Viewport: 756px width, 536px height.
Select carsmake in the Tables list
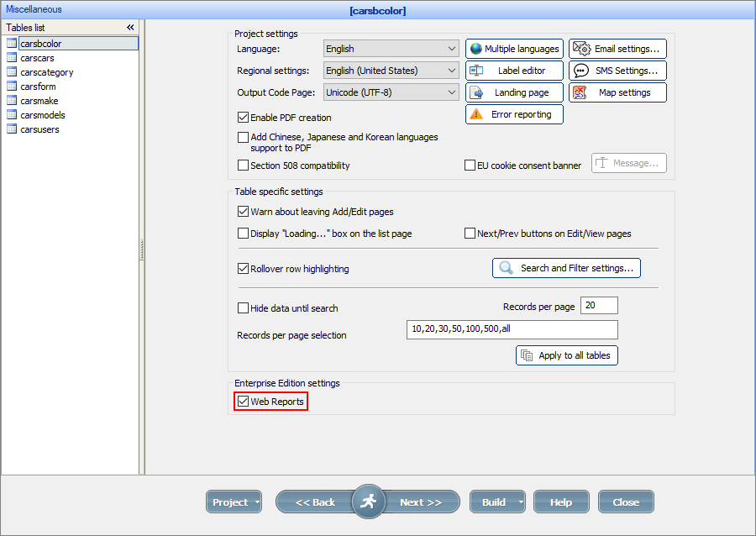coord(39,101)
